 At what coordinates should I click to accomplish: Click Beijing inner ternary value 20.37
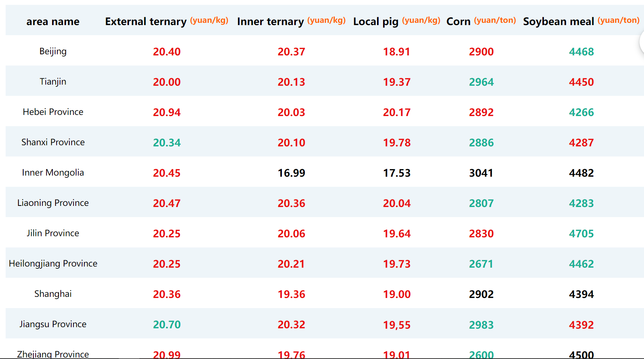pos(291,52)
